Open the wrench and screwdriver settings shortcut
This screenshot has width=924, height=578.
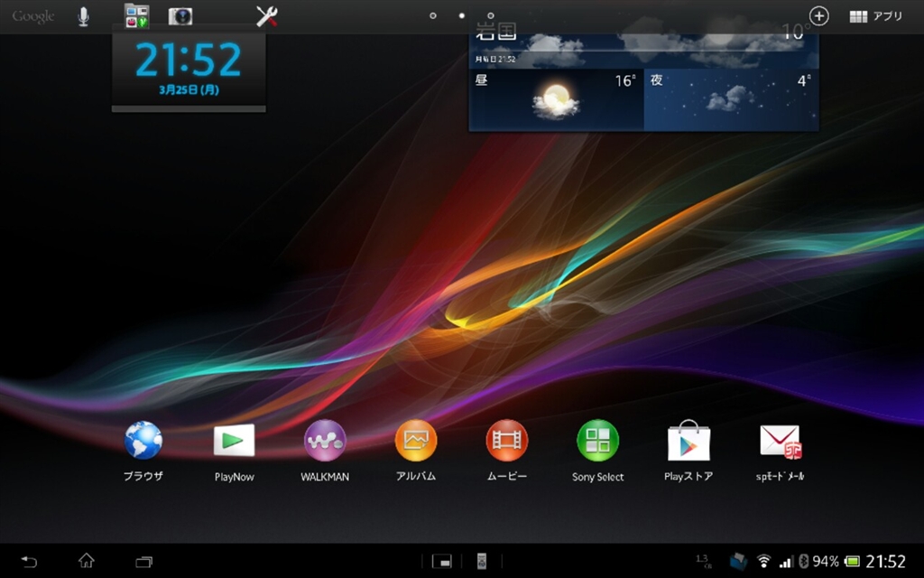pyautogui.click(x=266, y=16)
